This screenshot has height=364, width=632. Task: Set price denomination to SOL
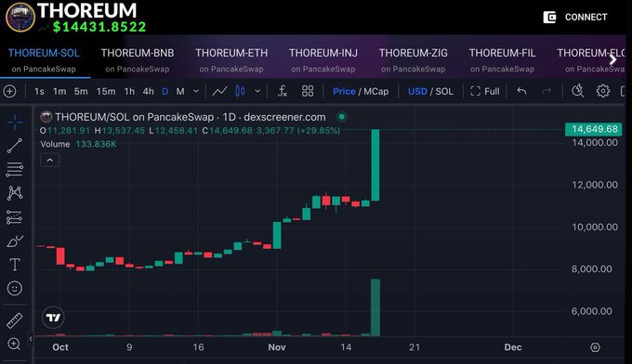click(x=444, y=91)
